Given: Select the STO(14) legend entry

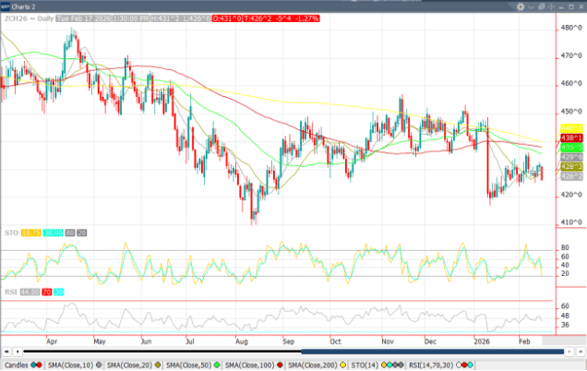Looking at the screenshot, I should point(377,365).
